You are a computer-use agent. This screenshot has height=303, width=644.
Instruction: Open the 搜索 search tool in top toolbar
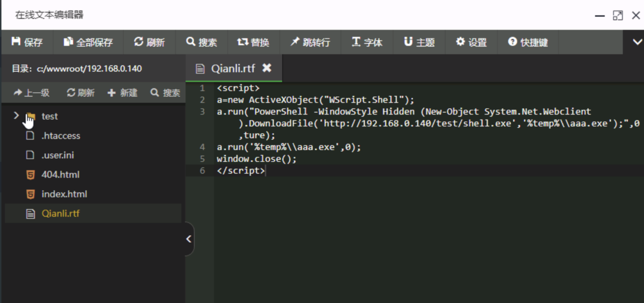201,42
